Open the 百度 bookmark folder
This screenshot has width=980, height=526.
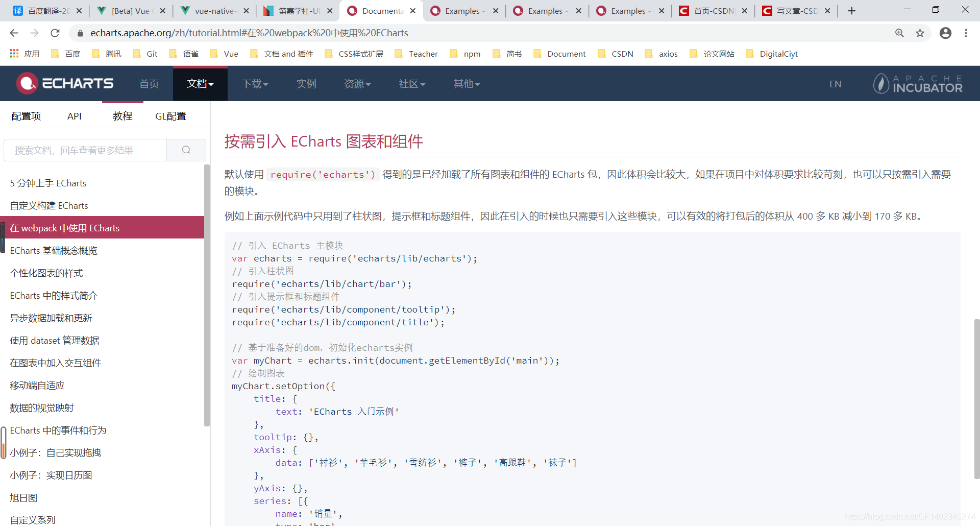(66, 54)
